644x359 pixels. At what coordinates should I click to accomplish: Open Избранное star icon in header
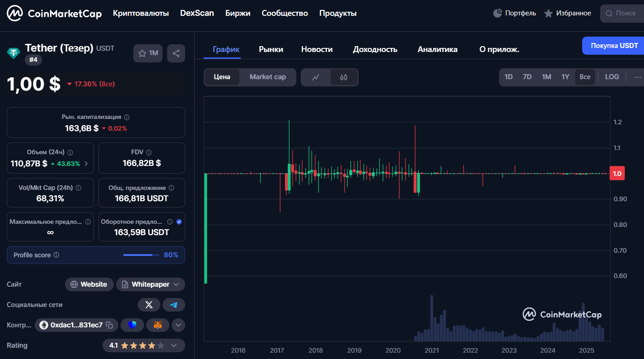548,14
